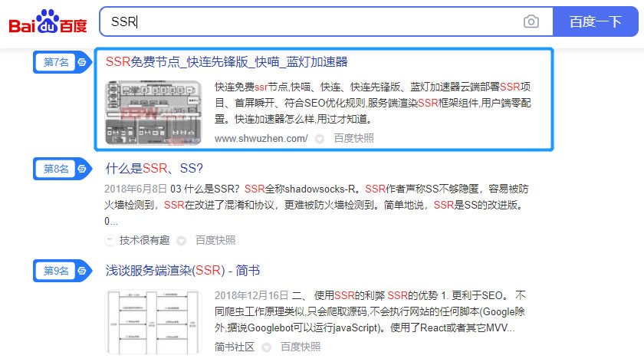
Task: Open camera image search icon
Action: pyautogui.click(x=531, y=21)
